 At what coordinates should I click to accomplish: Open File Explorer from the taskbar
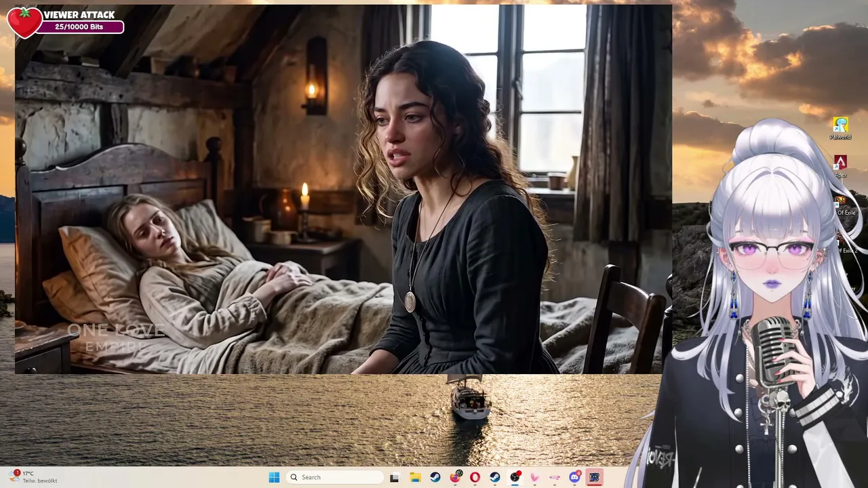pyautogui.click(x=415, y=477)
